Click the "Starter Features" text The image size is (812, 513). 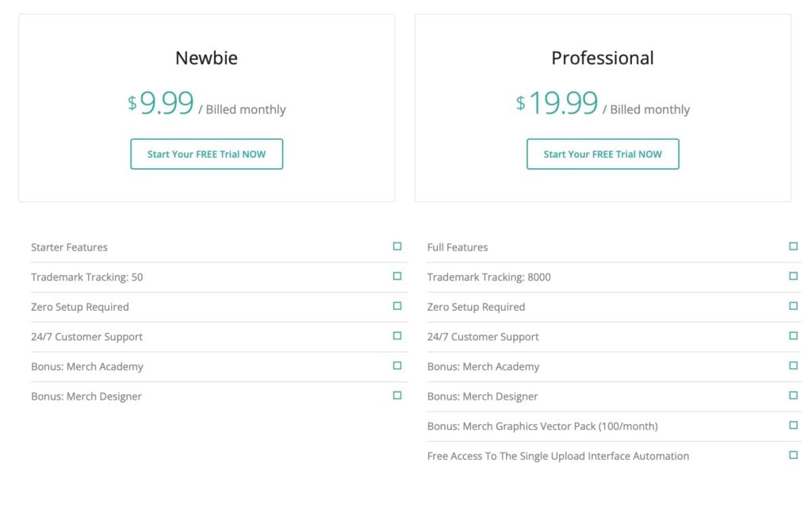click(70, 247)
